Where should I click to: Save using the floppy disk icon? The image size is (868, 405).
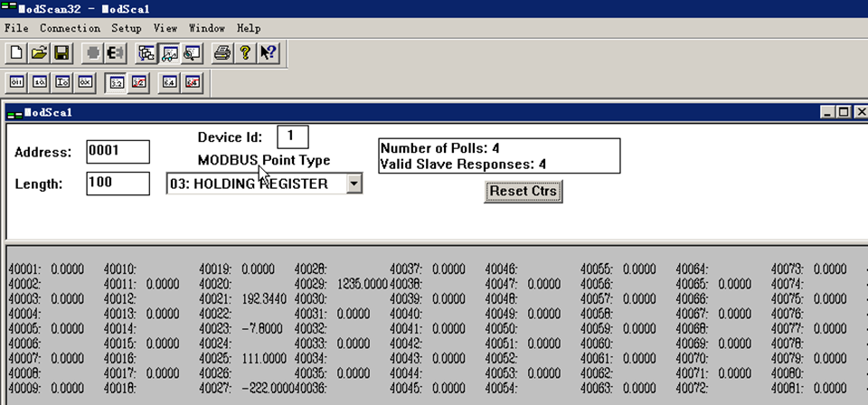(61, 53)
